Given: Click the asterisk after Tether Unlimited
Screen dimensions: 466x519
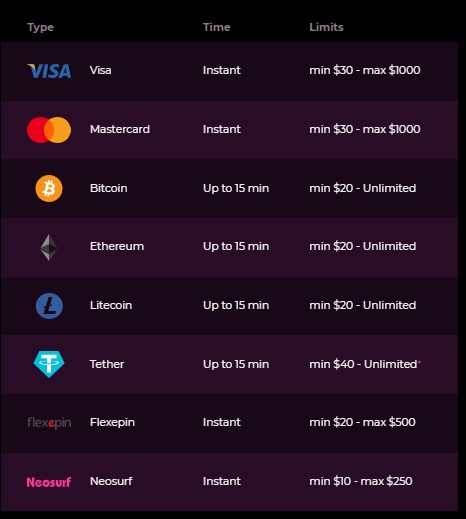Looking at the screenshot, I should pyautogui.click(x=419, y=362).
